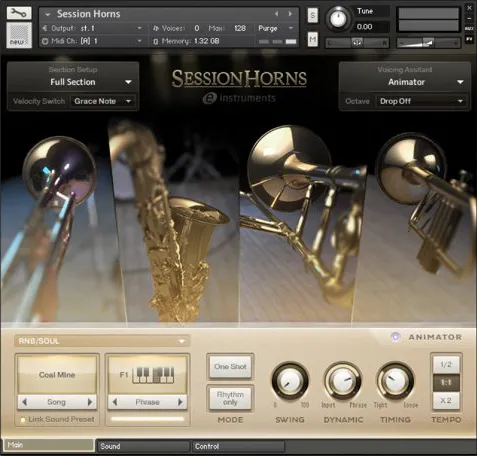The width and height of the screenshot is (477, 456).
Task: Turn the Timing knob
Action: pos(395,381)
